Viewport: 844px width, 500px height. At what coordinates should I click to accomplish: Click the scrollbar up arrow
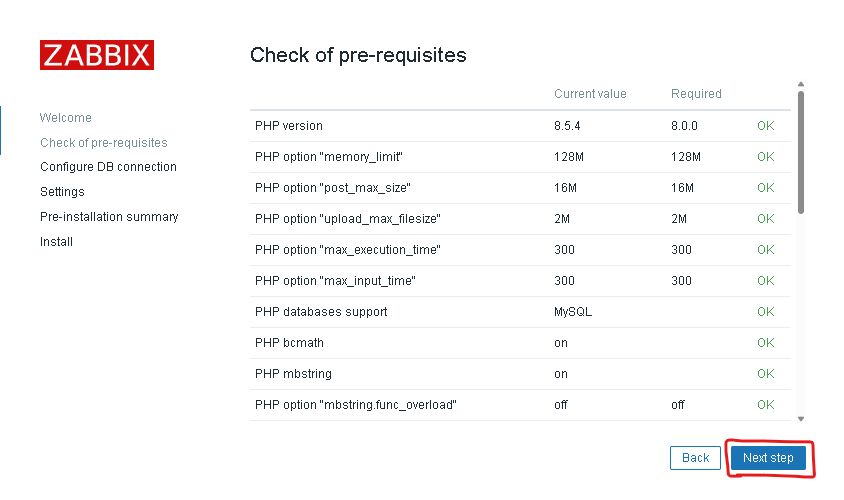click(801, 84)
